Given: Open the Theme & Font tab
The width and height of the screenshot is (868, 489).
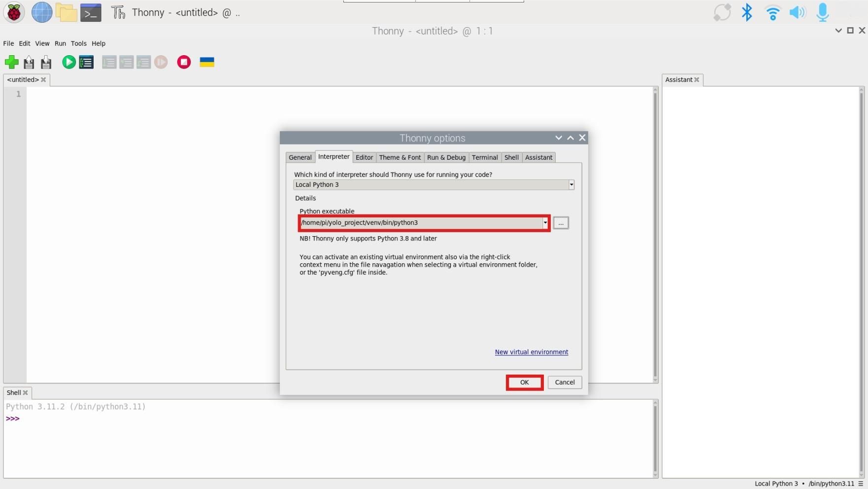Looking at the screenshot, I should coord(400,157).
